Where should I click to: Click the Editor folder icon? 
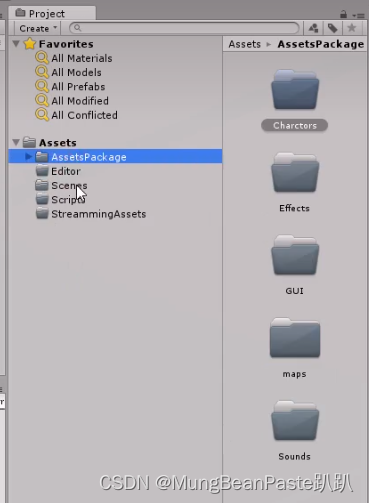click(x=42, y=171)
